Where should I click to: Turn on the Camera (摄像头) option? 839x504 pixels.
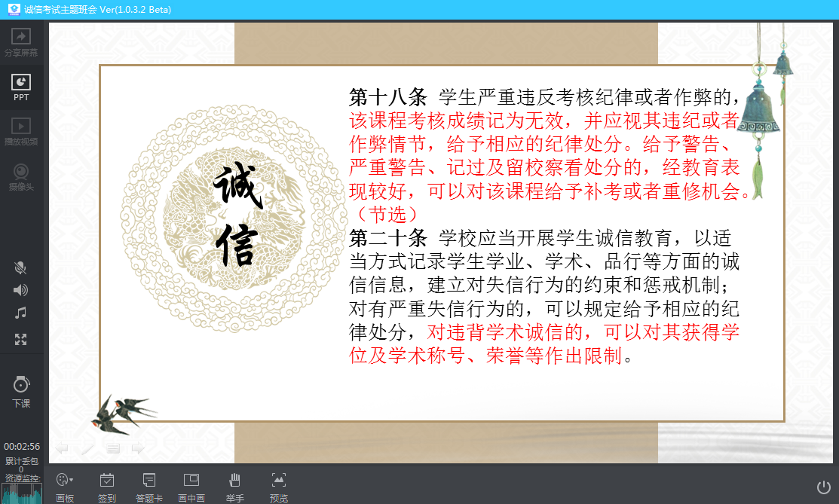(x=21, y=177)
